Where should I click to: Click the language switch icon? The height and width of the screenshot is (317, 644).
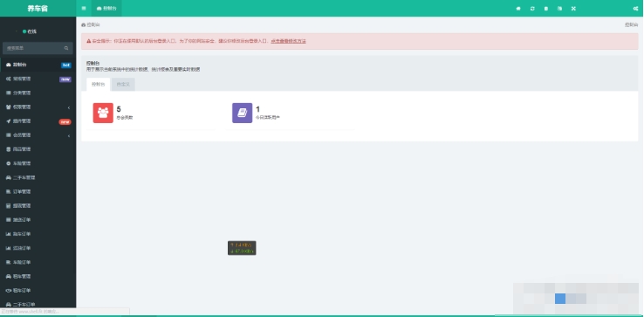pos(560,8)
